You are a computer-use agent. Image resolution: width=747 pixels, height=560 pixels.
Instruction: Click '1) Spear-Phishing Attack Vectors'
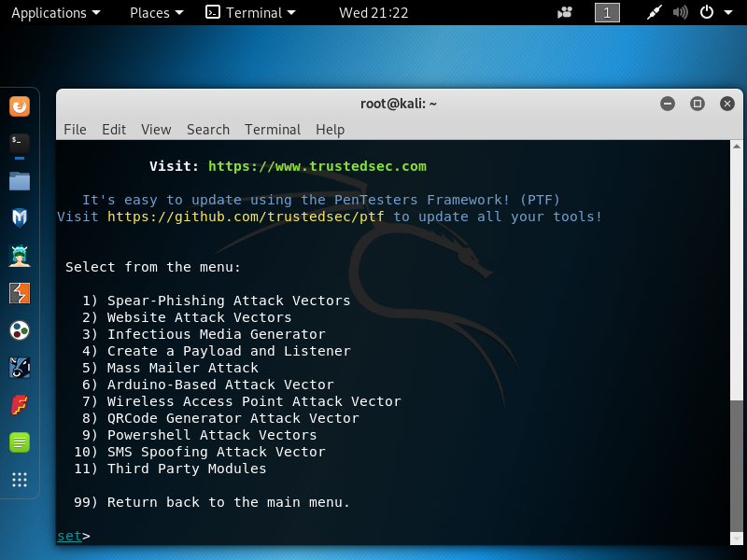click(x=217, y=301)
